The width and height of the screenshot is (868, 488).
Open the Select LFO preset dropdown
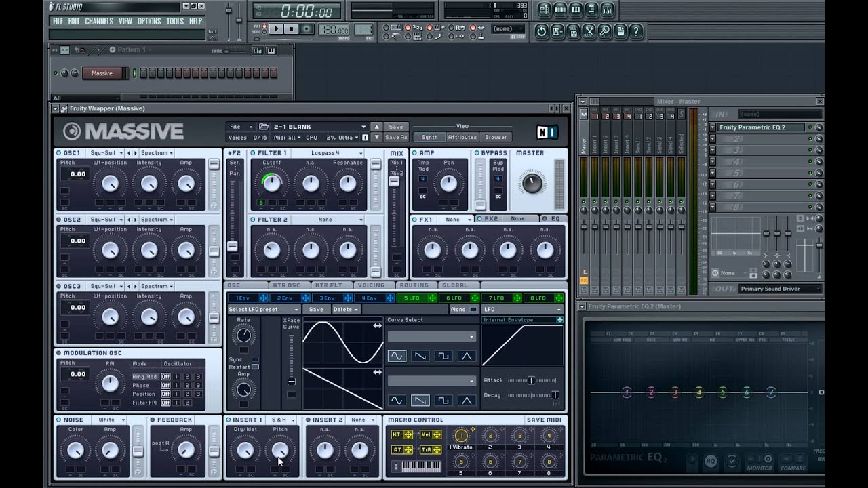coord(264,310)
